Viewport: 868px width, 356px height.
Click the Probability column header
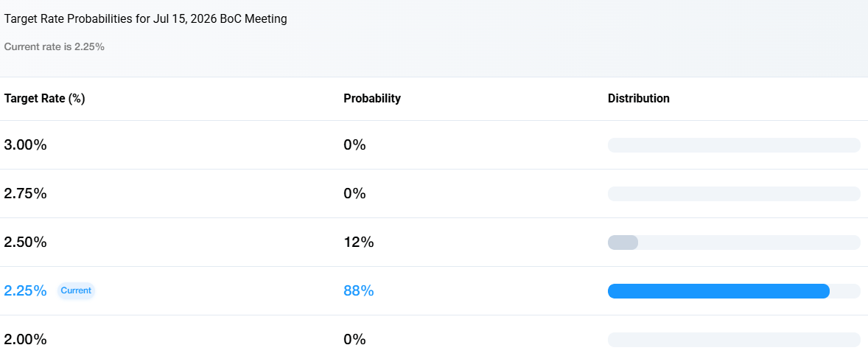(x=372, y=99)
